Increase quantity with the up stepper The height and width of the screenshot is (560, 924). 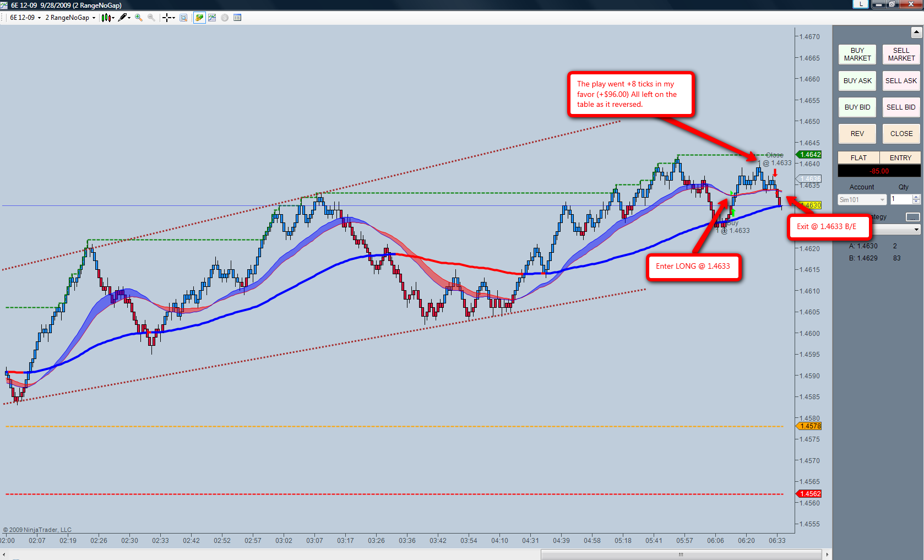coord(916,197)
